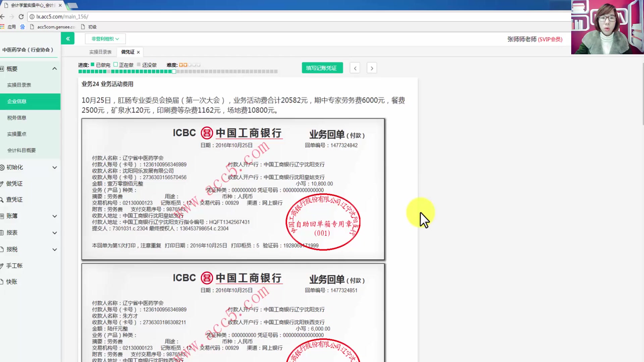Open the 非营利组织 dropdown
The width and height of the screenshot is (644, 362).
(105, 39)
